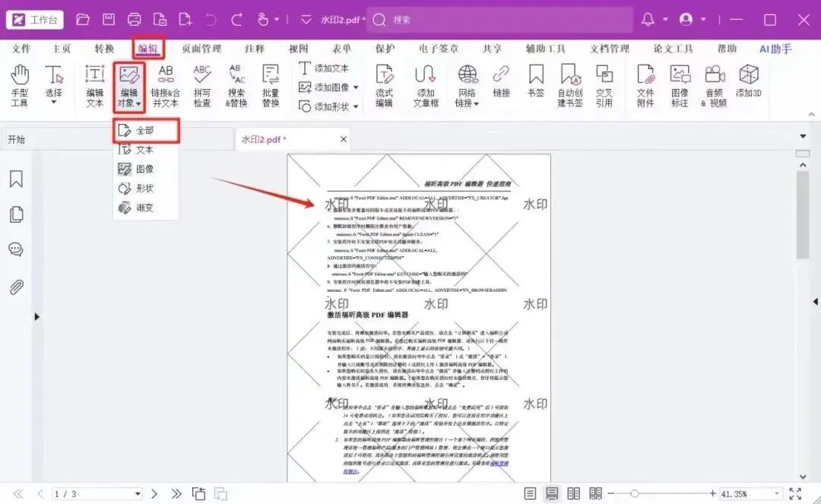Switch to the Comment tab (注释)
This screenshot has height=504, width=821.
pyautogui.click(x=255, y=49)
